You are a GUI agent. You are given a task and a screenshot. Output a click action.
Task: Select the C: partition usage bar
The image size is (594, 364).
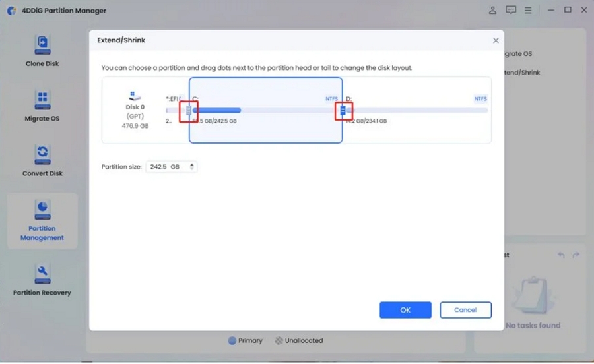pyautogui.click(x=264, y=111)
